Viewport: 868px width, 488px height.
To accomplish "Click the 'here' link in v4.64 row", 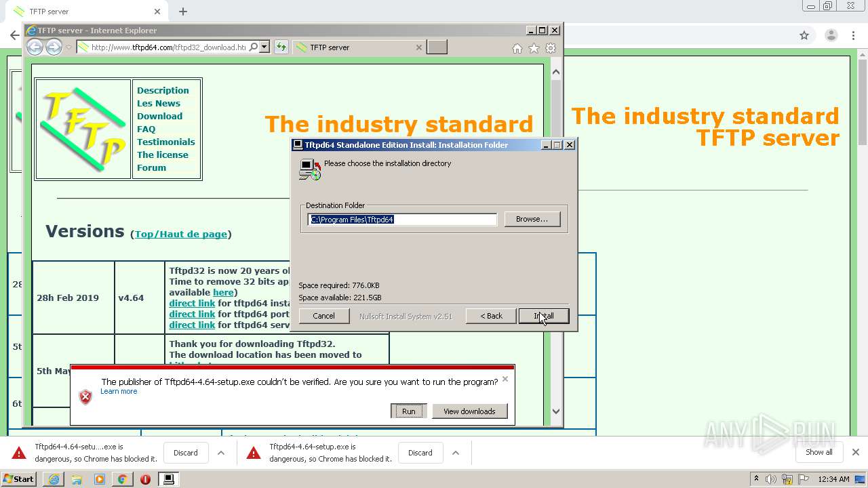I will tap(223, 292).
